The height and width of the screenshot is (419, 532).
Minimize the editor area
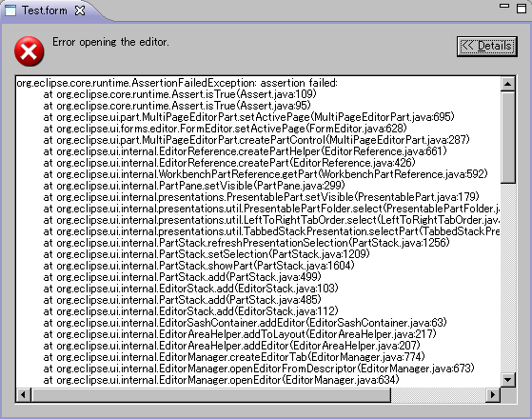(x=504, y=6)
